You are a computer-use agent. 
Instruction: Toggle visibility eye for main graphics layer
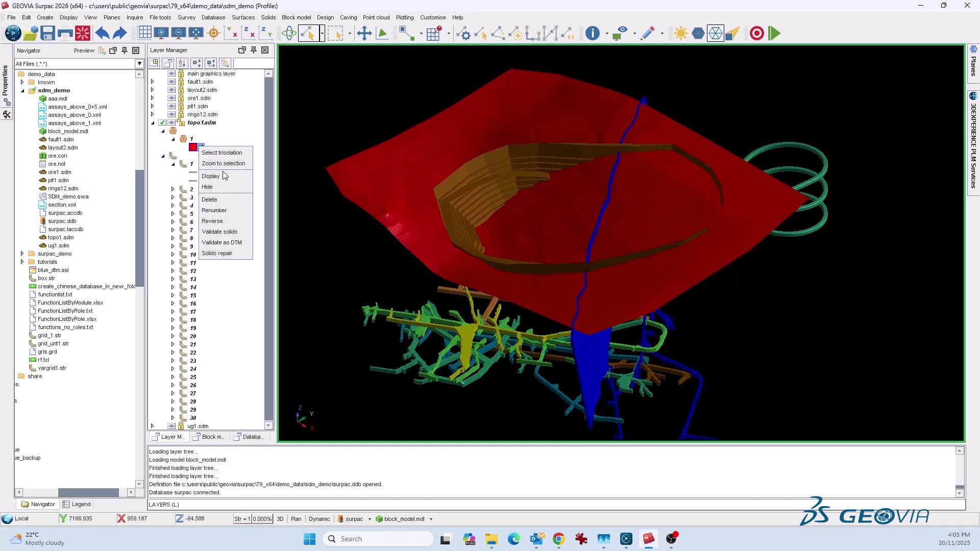click(171, 74)
